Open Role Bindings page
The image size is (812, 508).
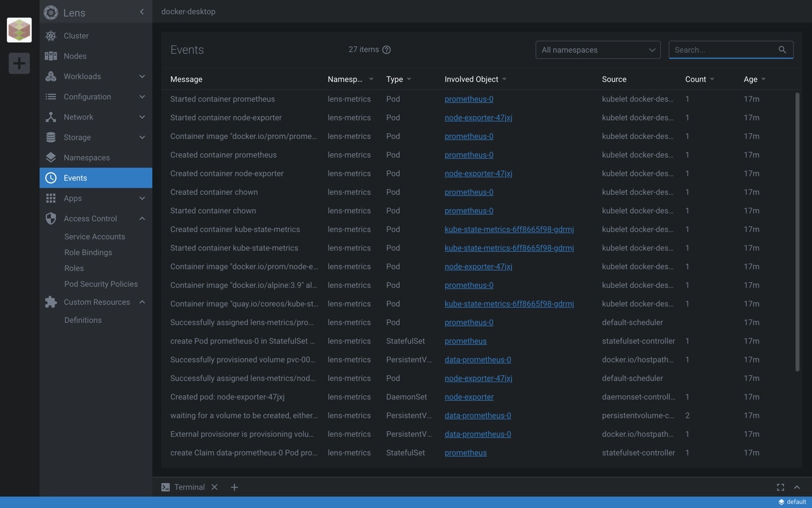pos(88,252)
